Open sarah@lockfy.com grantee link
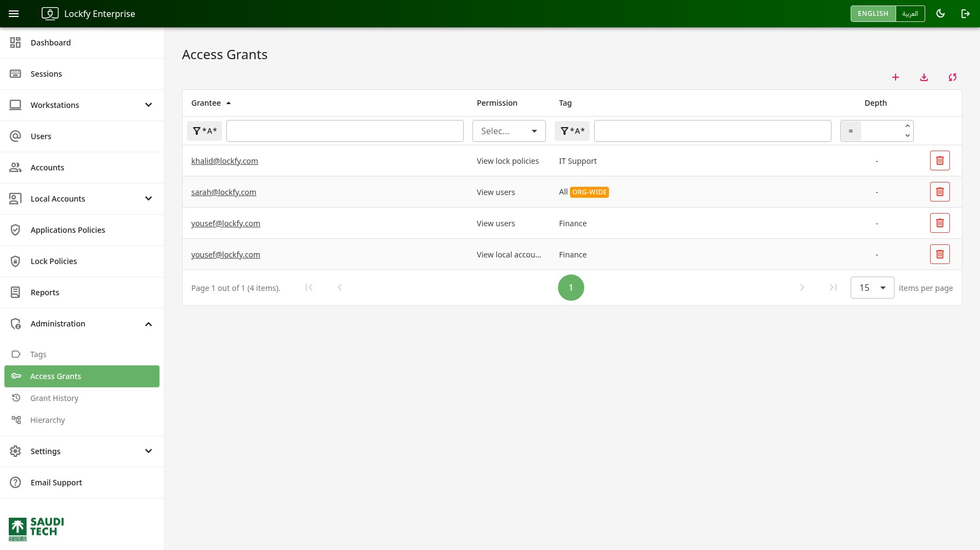Image resolution: width=980 pixels, height=550 pixels. (224, 192)
